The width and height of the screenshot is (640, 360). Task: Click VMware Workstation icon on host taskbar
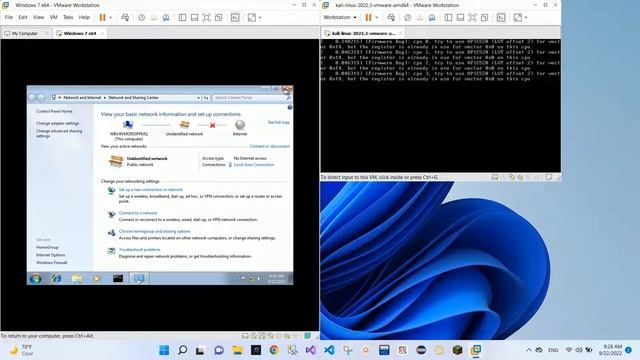[x=476, y=350]
